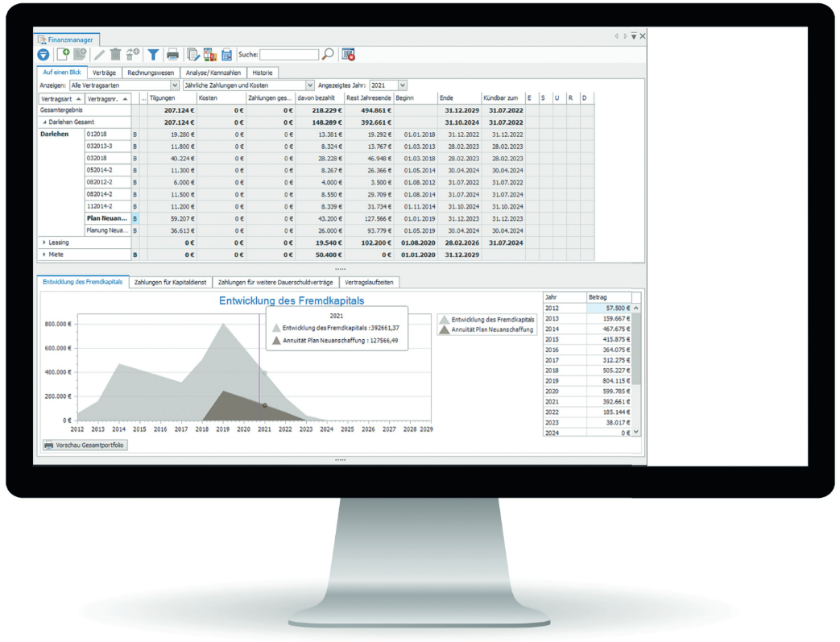Click the pencil edit icon in toolbar
This screenshot has height=642, width=840.
100,55
